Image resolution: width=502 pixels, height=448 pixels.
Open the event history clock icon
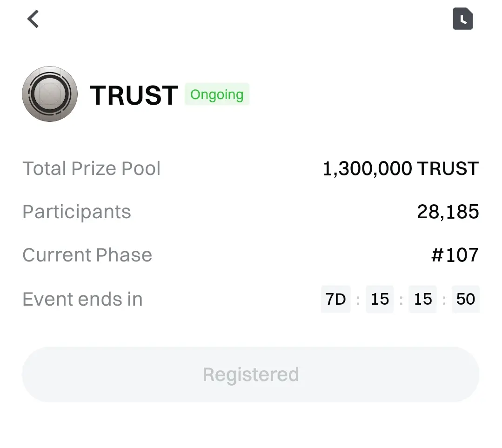click(x=462, y=20)
